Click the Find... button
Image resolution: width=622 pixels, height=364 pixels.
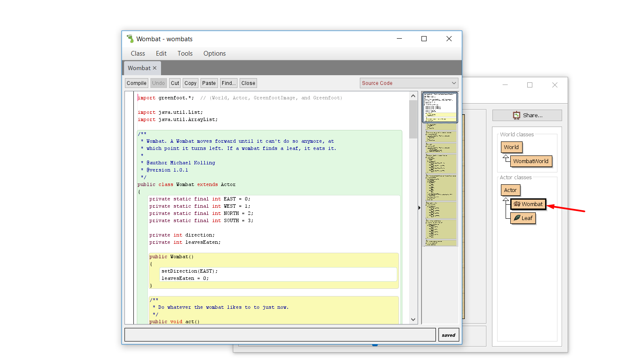click(229, 83)
